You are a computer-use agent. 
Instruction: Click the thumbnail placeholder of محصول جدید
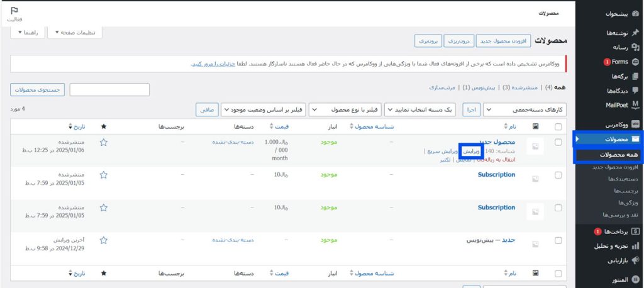click(535, 147)
